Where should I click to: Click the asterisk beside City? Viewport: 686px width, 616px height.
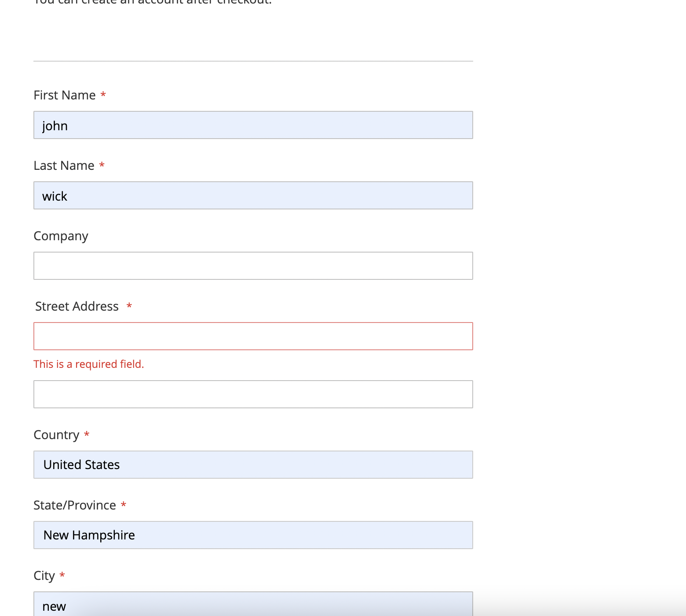(x=62, y=575)
